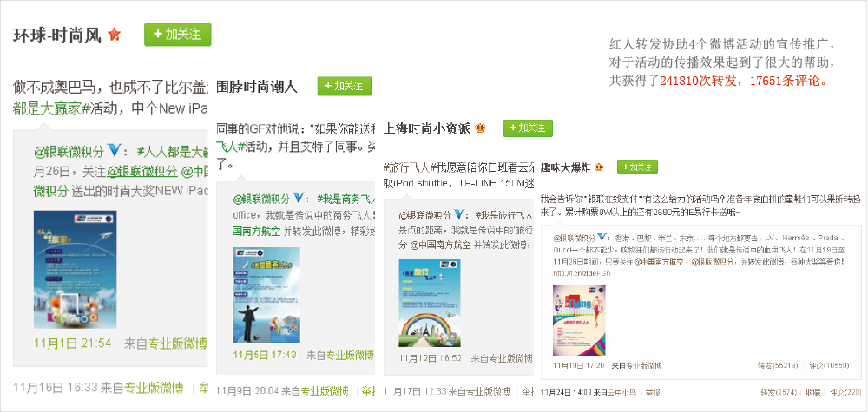The image size is (868, 412).
Task: Open the businessman poster thumbnail in 围脖时尚潮人's post
Action: (266, 295)
